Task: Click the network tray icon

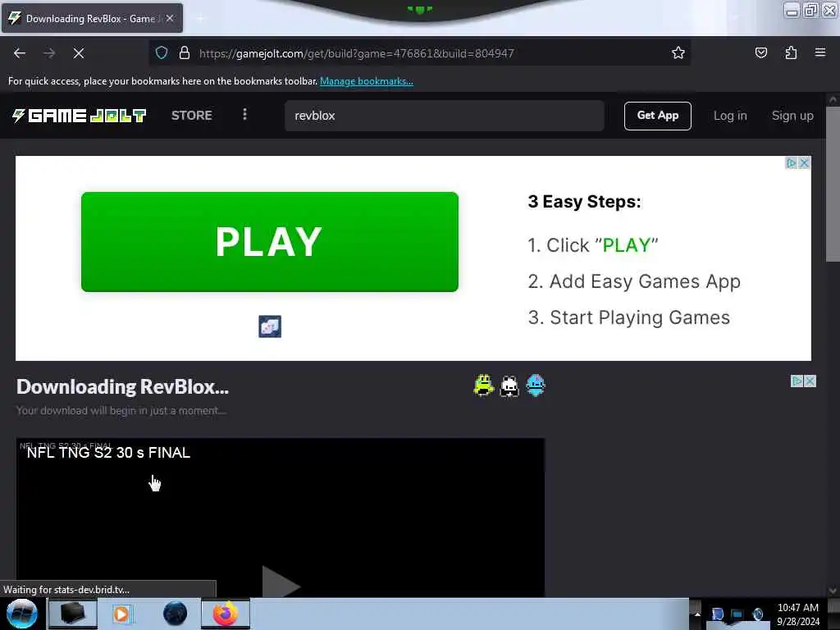Action: (x=737, y=614)
